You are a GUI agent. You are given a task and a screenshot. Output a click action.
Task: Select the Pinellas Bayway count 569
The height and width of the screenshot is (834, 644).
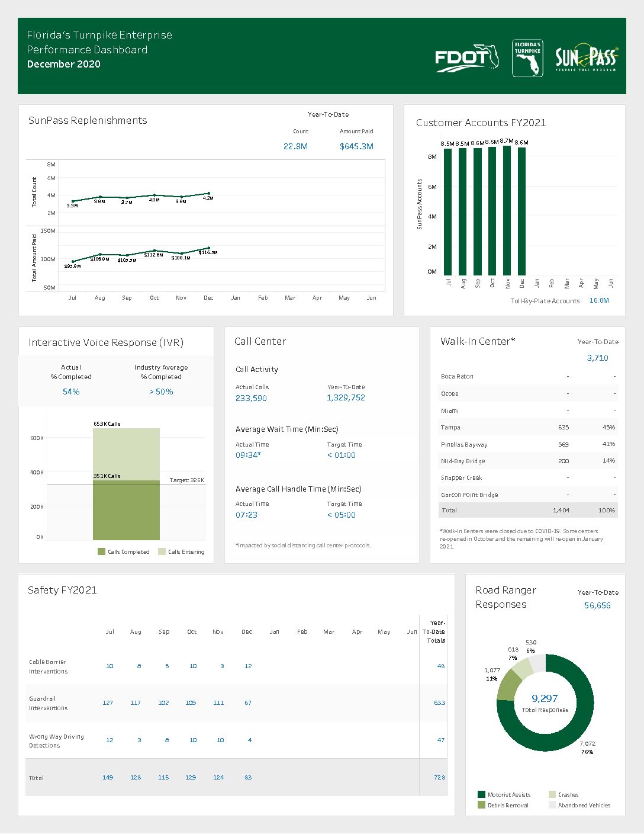563,444
